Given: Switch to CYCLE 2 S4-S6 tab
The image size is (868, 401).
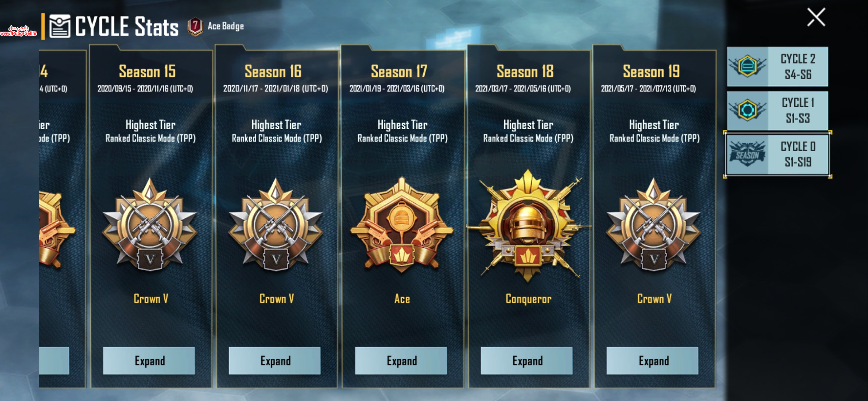Looking at the screenshot, I should [777, 66].
